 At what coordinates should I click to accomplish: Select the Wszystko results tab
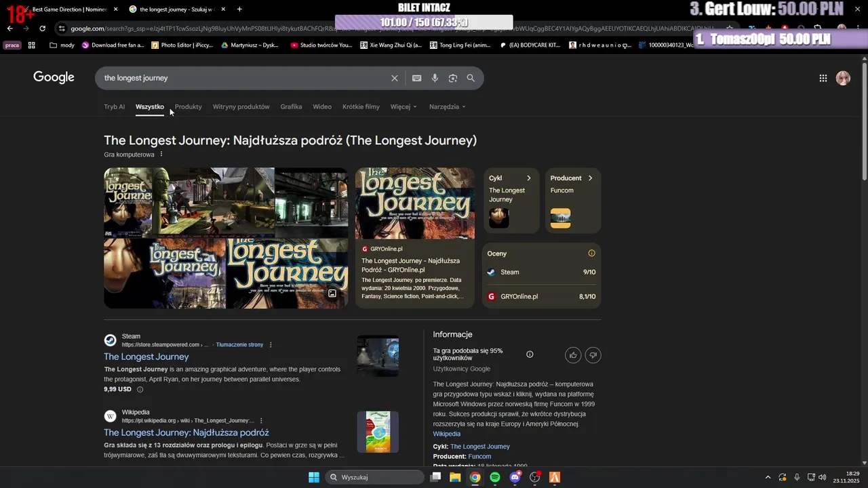(x=150, y=106)
